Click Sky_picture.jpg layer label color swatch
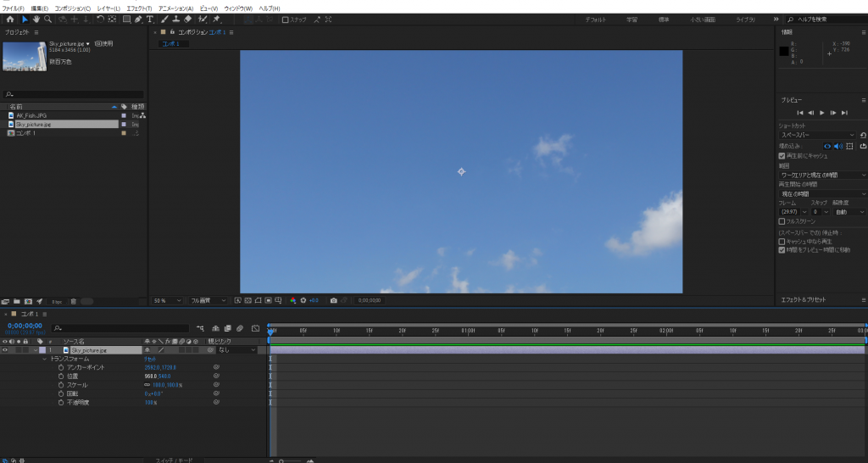 click(42, 350)
